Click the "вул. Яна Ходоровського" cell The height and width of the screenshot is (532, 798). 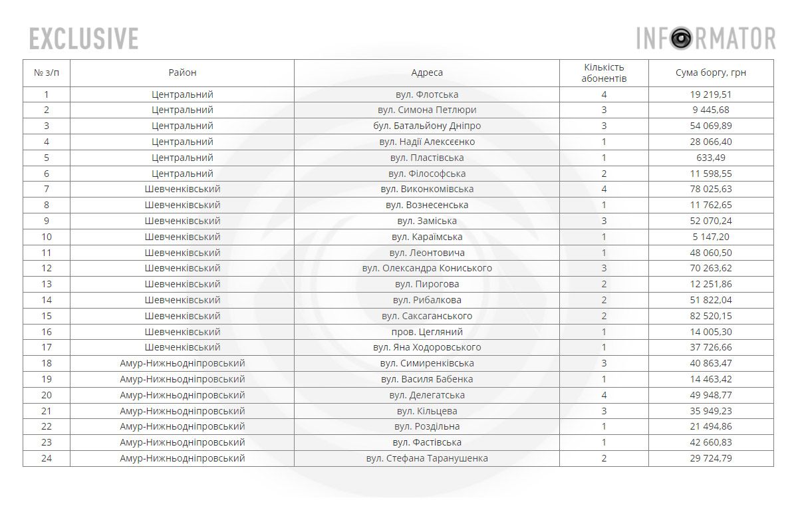coord(427,347)
